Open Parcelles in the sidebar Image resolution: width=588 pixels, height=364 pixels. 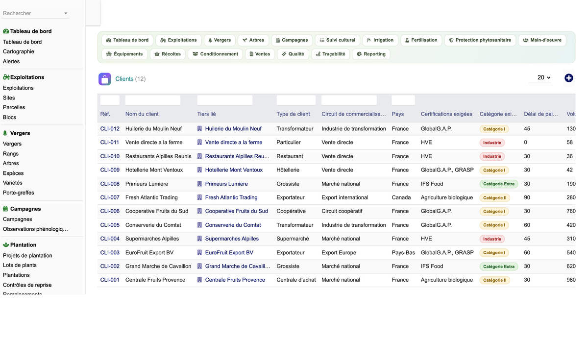click(14, 107)
